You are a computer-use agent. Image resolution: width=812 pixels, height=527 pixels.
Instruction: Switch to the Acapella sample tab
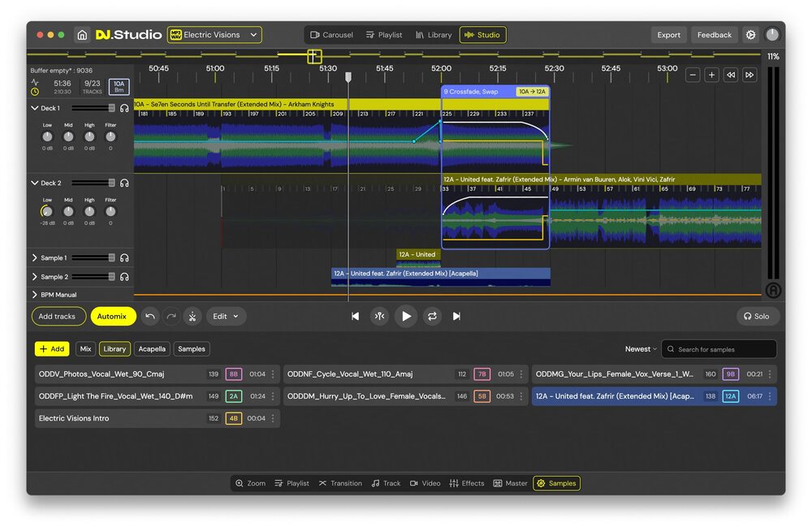152,348
